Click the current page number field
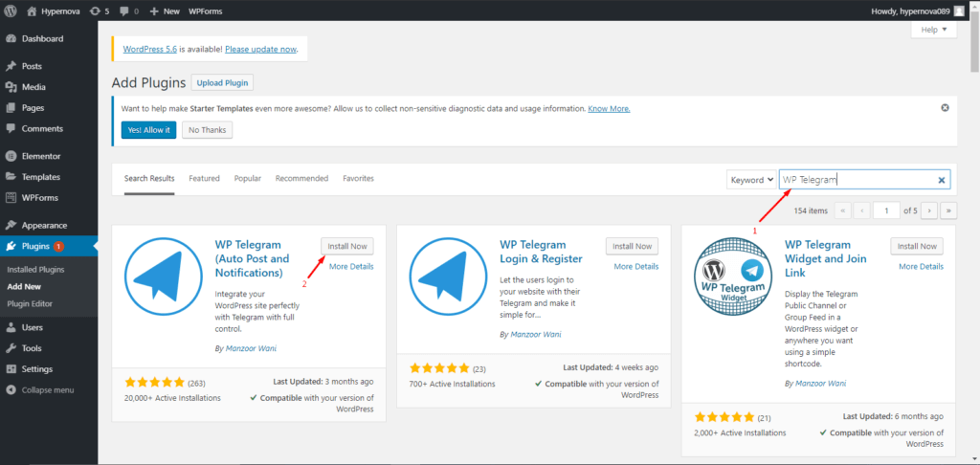Viewport: 980px width, 465px height. [886, 210]
